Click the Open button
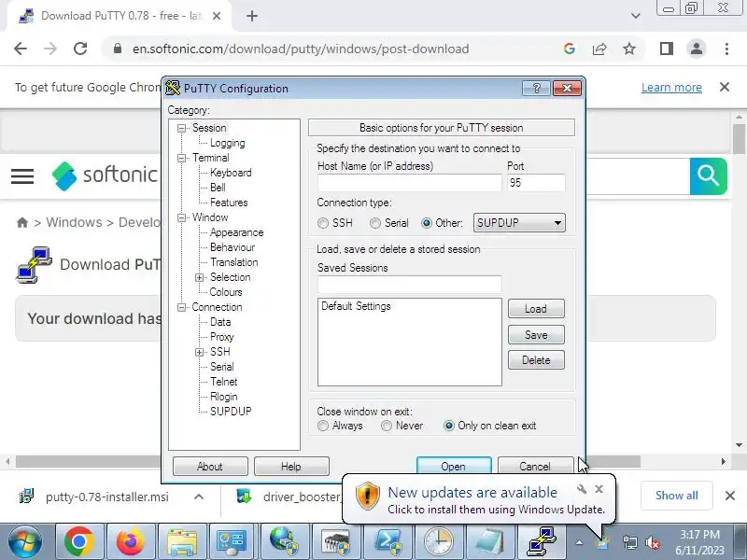This screenshot has height=560, width=747. click(x=454, y=466)
